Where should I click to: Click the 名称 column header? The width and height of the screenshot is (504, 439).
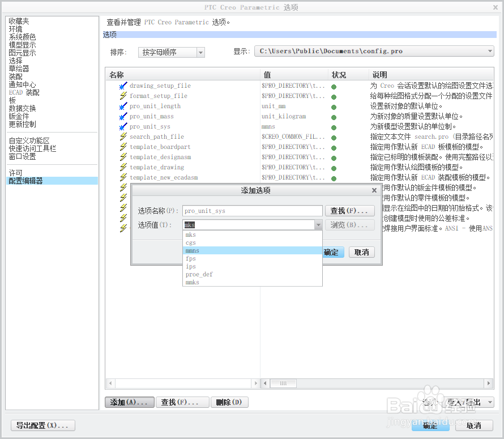[x=182, y=75]
